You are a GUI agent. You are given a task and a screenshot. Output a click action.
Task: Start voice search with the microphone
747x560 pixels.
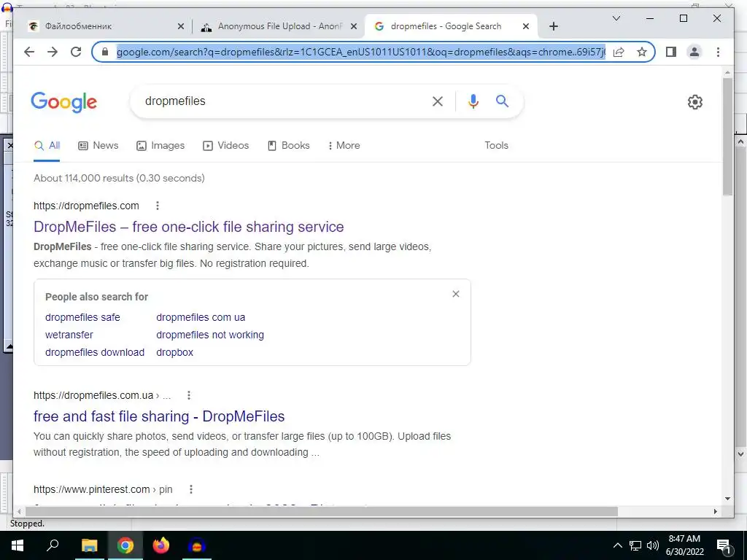coord(473,101)
